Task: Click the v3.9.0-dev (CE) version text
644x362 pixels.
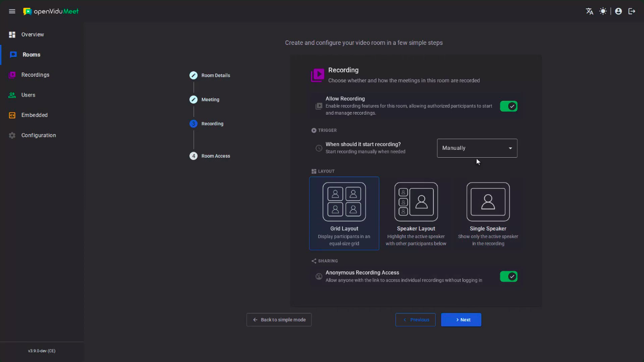Action: [42, 351]
